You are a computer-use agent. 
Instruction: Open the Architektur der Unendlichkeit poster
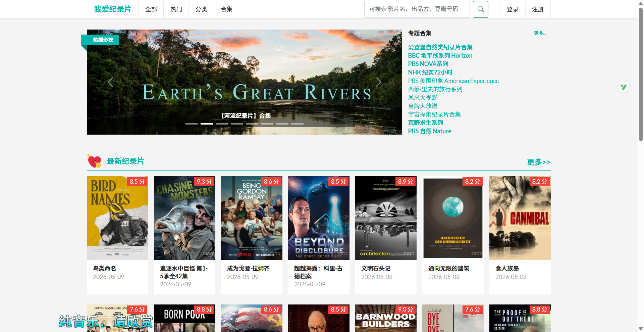(x=453, y=218)
